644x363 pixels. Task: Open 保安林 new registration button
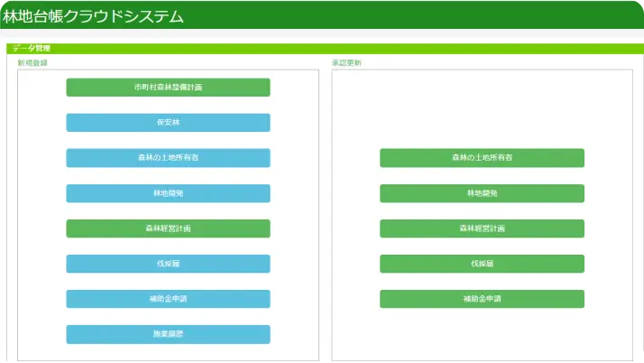(168, 123)
